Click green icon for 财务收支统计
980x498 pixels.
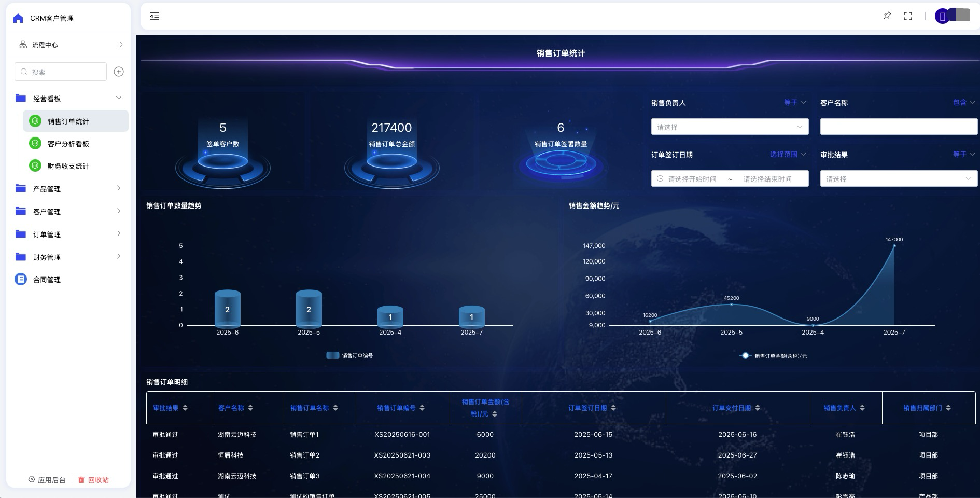[35, 165]
